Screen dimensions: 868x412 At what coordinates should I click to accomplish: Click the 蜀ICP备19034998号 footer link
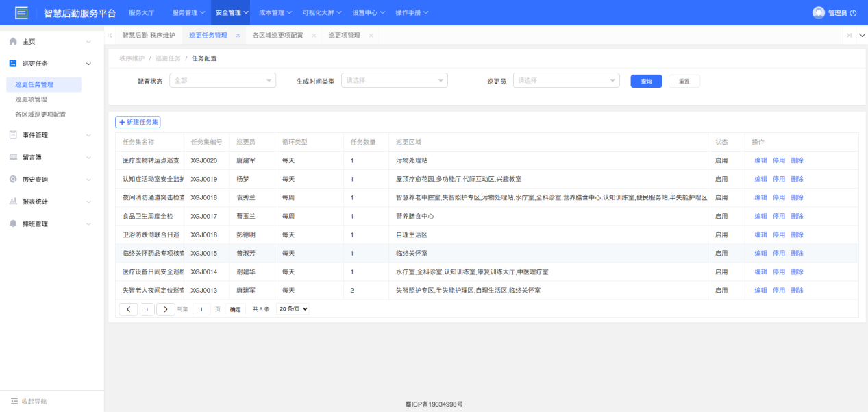[434, 404]
